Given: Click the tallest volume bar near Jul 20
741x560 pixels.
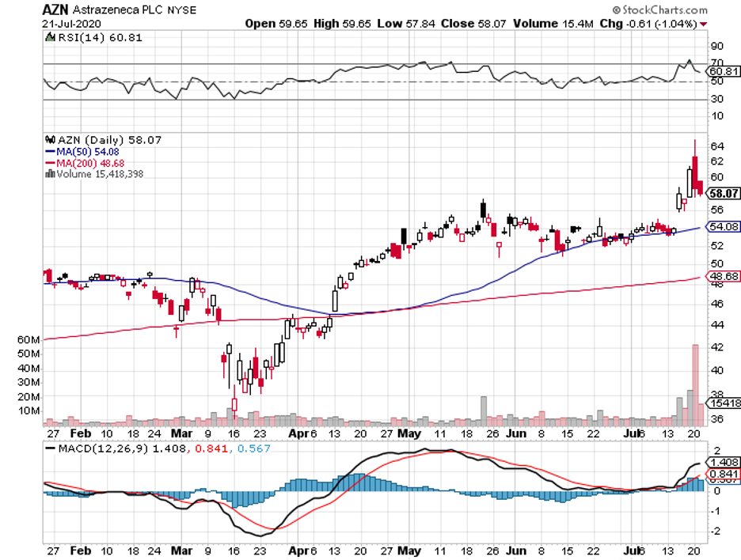Looking at the screenshot, I should (695, 385).
